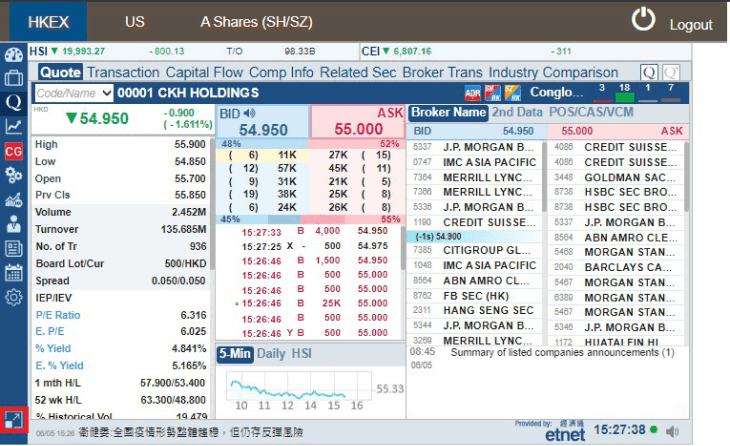Click the expand window icon at bottom-left
The height and width of the screenshot is (446, 730).
click(x=14, y=420)
